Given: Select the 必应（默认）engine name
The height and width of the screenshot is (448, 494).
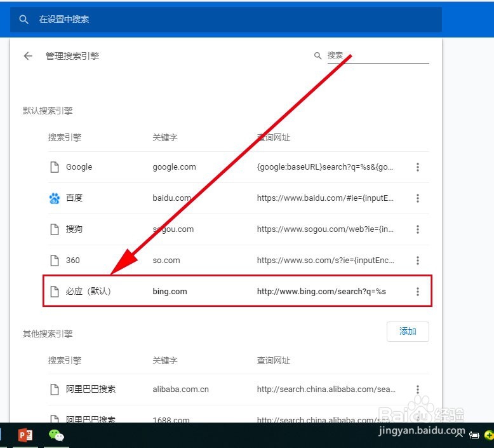Looking at the screenshot, I should point(88,291).
